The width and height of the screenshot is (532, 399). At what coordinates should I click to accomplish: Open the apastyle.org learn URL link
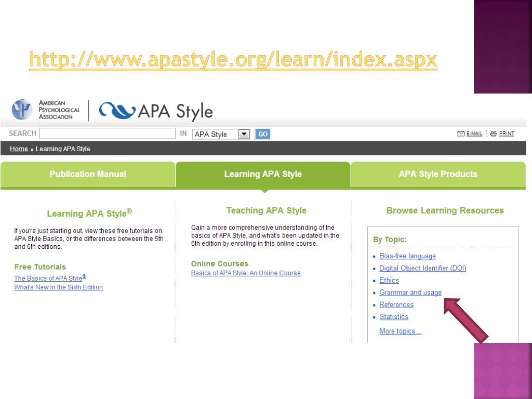233,60
